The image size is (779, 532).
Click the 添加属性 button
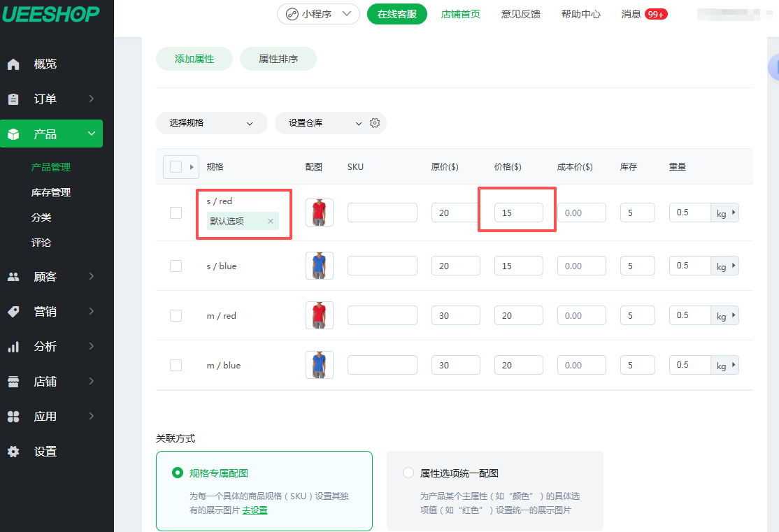click(x=194, y=59)
